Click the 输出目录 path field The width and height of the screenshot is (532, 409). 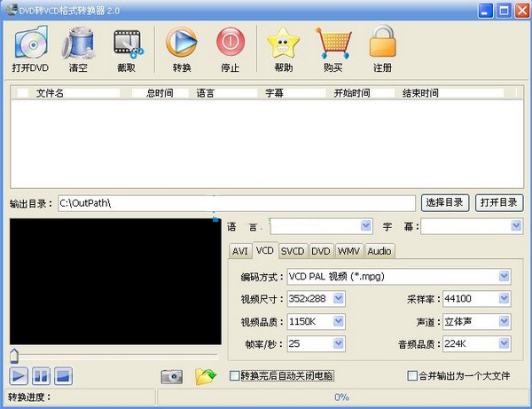pyautogui.click(x=237, y=203)
